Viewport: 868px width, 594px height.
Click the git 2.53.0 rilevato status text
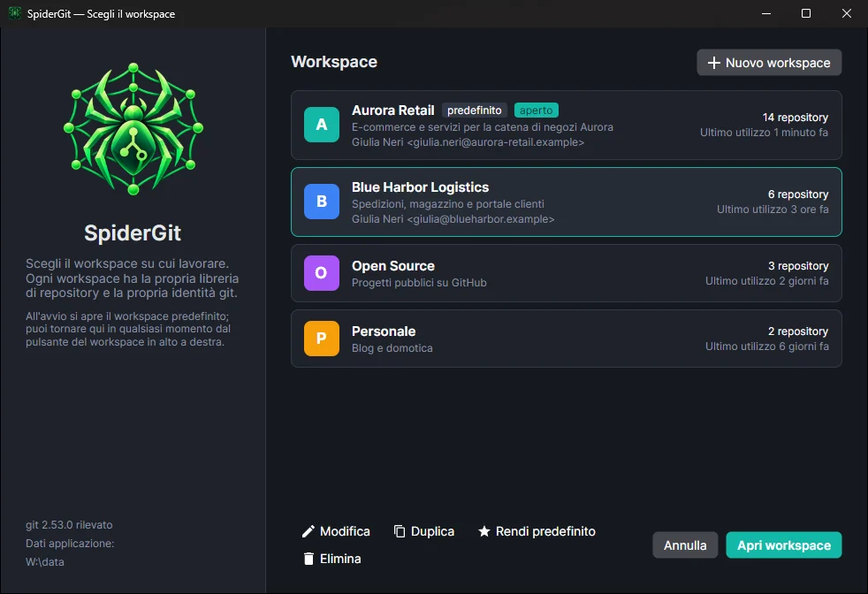tap(69, 525)
